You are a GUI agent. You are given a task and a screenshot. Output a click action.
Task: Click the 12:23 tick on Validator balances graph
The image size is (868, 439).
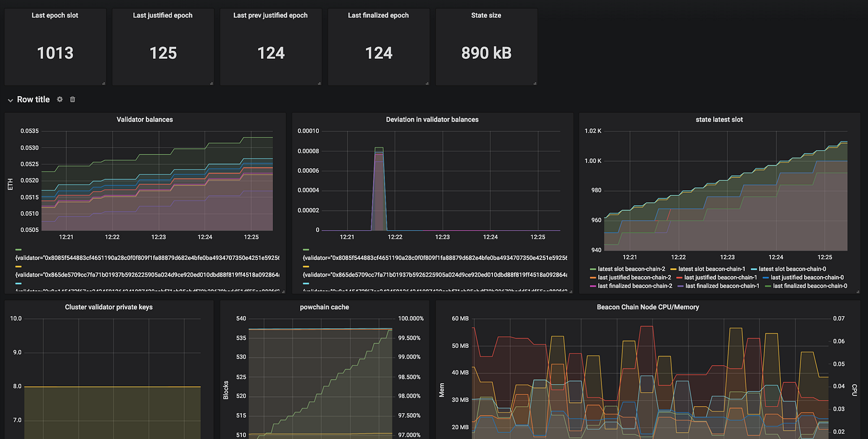click(x=158, y=237)
